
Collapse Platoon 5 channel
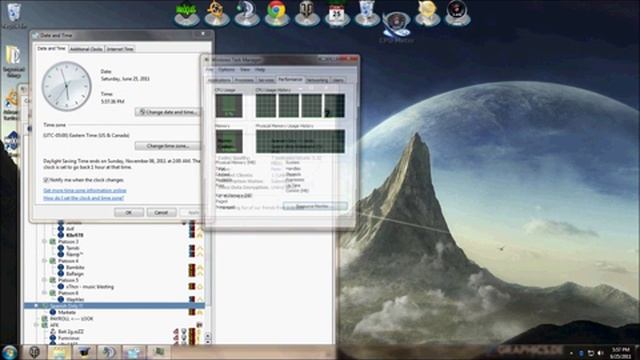click(x=44, y=280)
